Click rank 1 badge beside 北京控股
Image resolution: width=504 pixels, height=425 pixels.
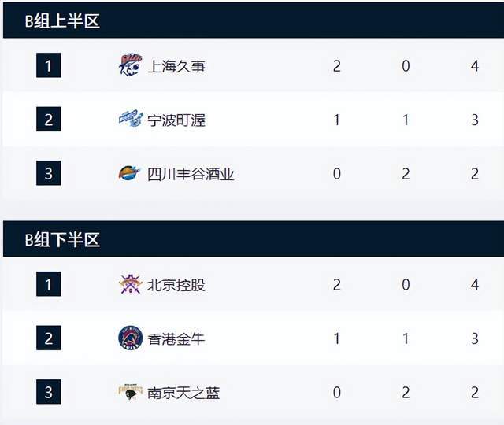tap(48, 284)
